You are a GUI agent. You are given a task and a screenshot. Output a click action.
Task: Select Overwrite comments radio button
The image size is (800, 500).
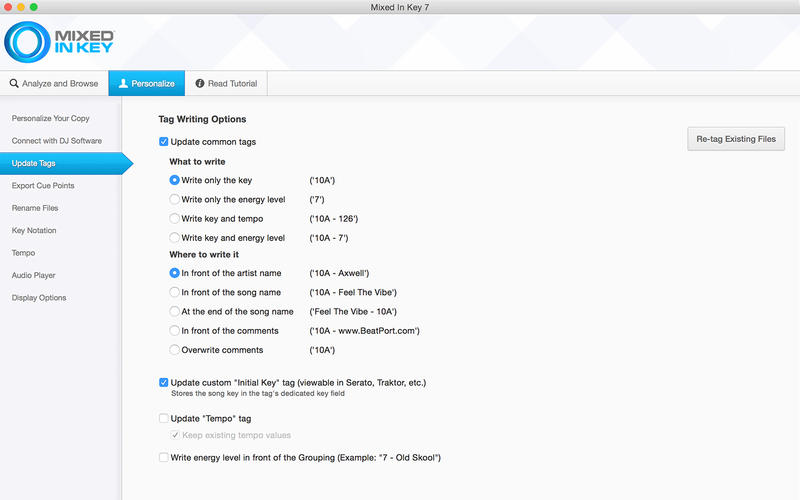coord(174,350)
